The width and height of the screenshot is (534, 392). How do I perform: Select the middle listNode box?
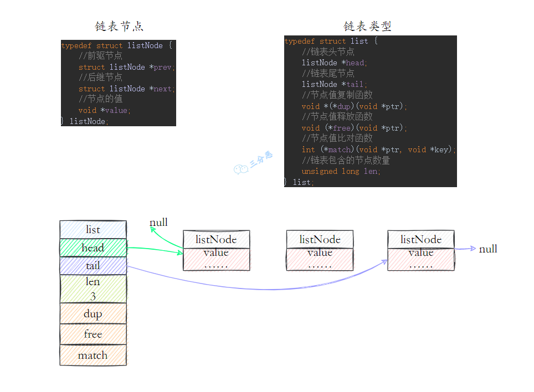click(319, 239)
